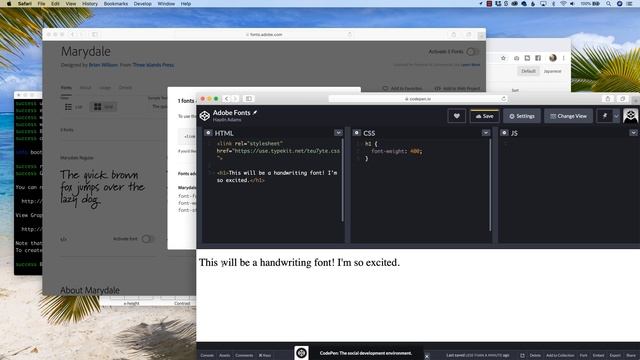
Task: Go forward in CodePen Safari window
Action: coord(235,99)
